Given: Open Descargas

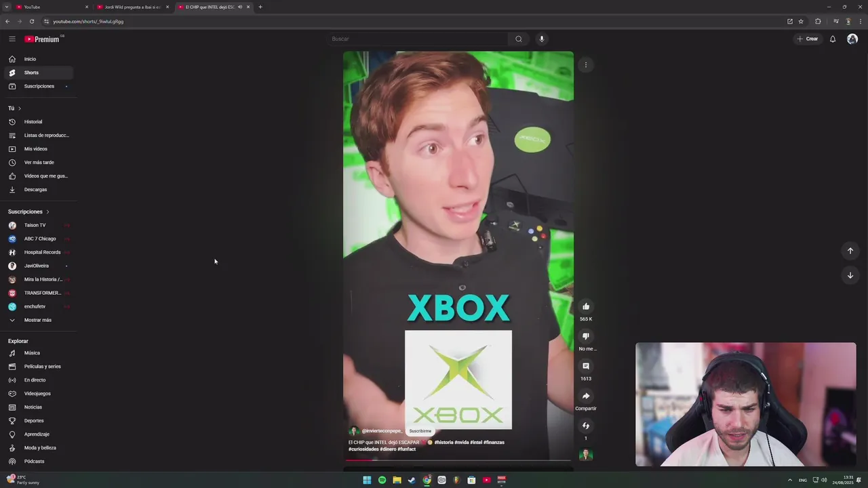Looking at the screenshot, I should click(39, 190).
